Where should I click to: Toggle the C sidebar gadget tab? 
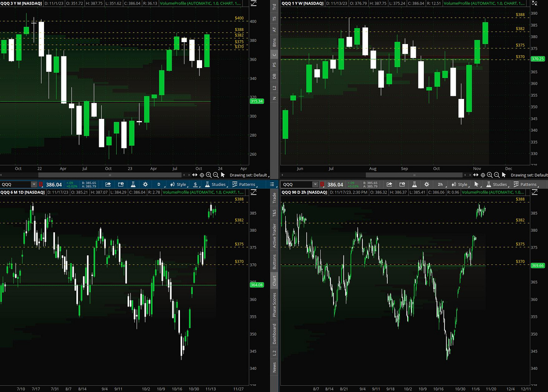pos(274,55)
